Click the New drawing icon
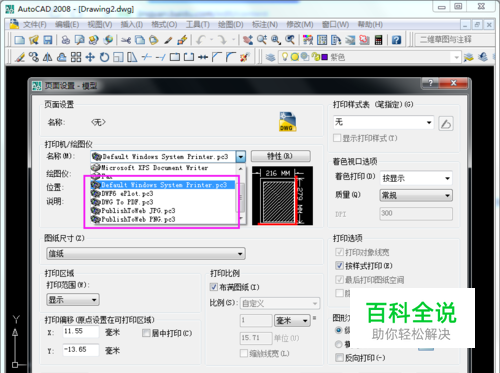This screenshot has height=373, width=500. coord(20,40)
